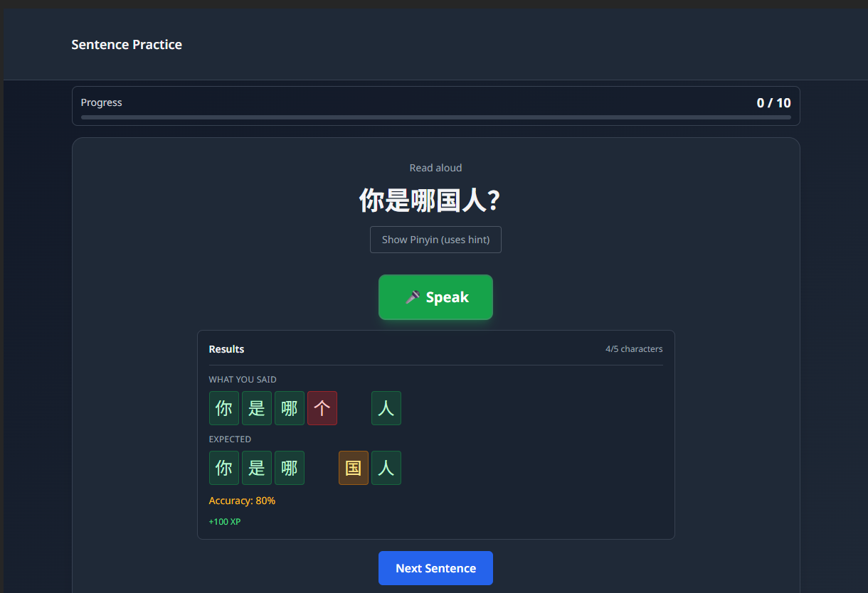The height and width of the screenshot is (593, 868).
Task: Show Pinyin using a hint
Action: click(435, 240)
